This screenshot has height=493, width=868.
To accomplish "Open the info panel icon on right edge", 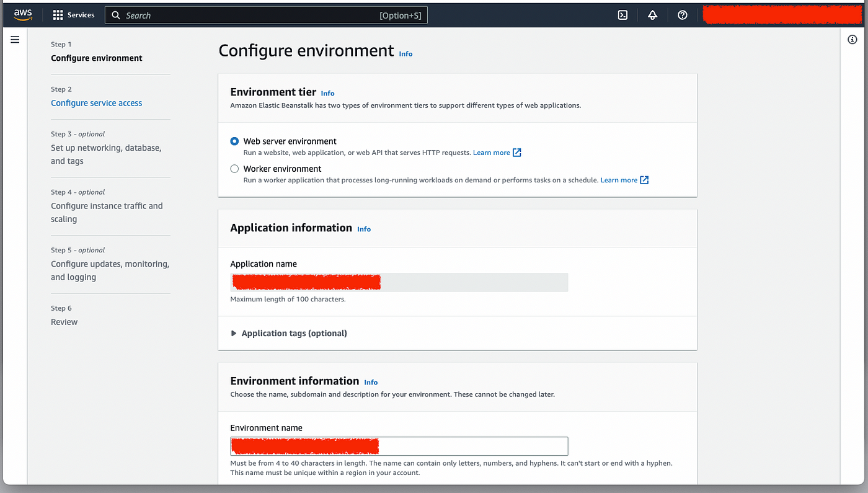I will [852, 39].
